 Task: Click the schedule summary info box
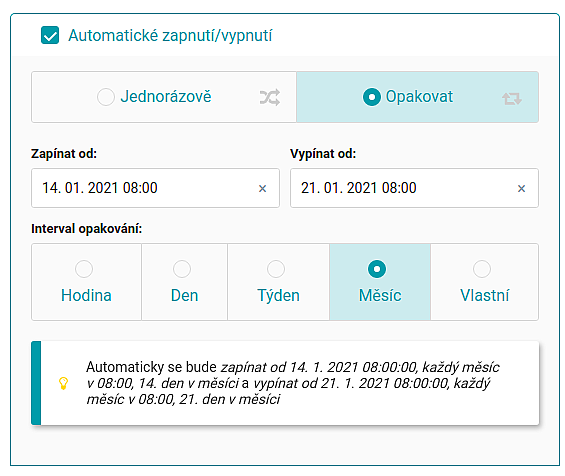click(285, 383)
